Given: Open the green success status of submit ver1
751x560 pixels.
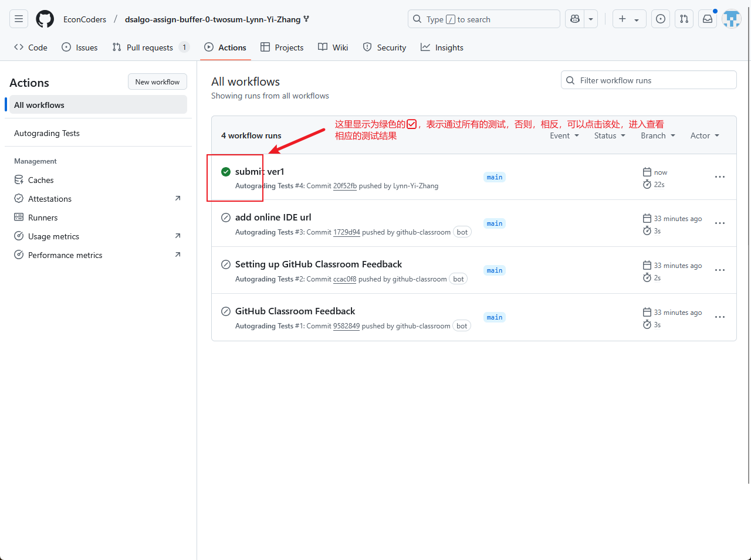Looking at the screenshot, I should [226, 172].
